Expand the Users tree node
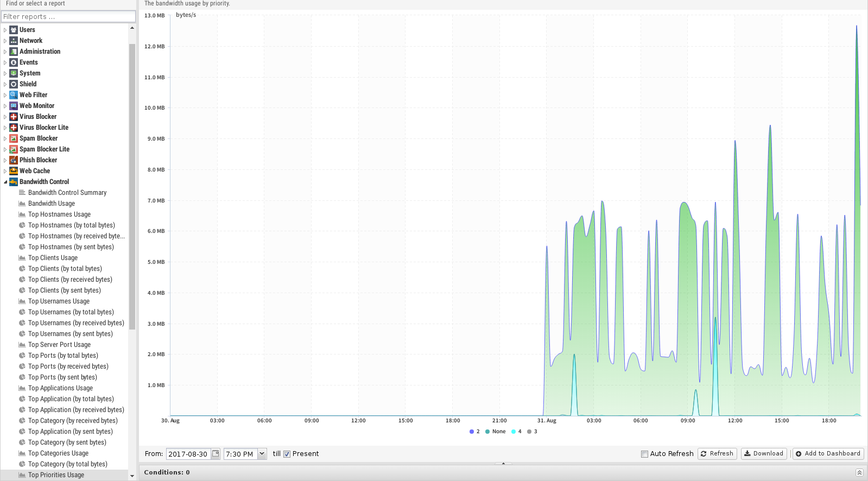The height and width of the screenshot is (481, 868). point(5,30)
